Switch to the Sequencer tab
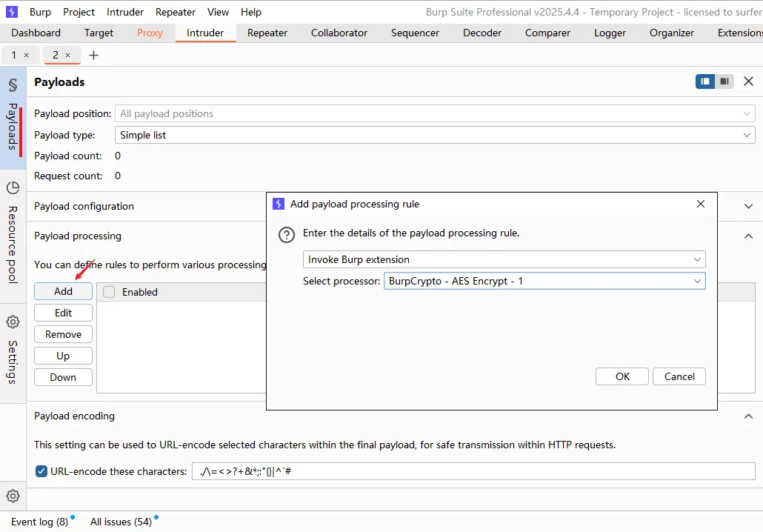763x532 pixels. click(x=415, y=33)
